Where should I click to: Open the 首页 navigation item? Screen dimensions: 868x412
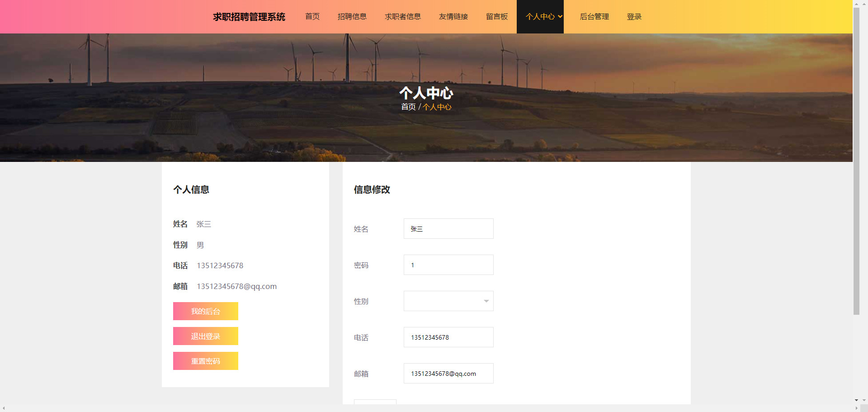point(312,17)
